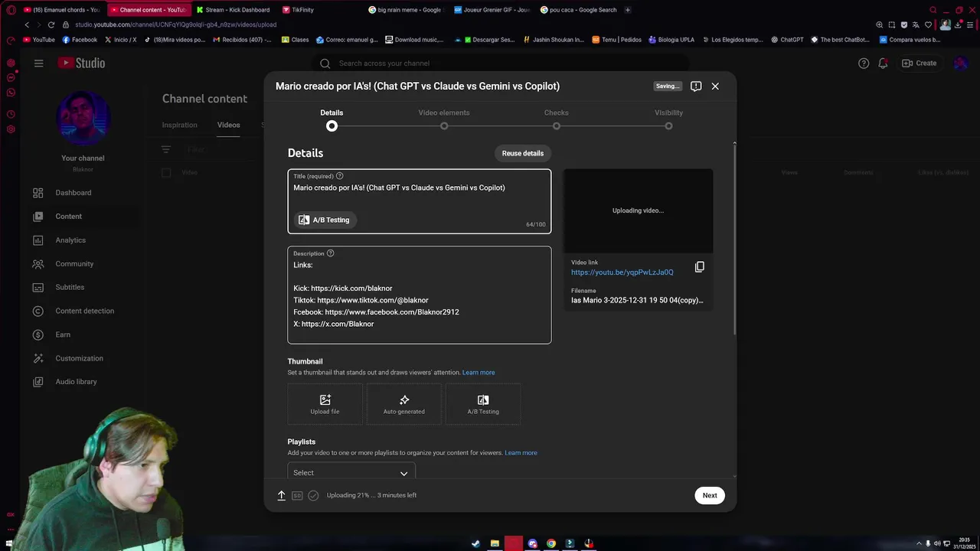This screenshot has width=980, height=551.
Task: Click the volume icon in system tray
Action: click(937, 543)
